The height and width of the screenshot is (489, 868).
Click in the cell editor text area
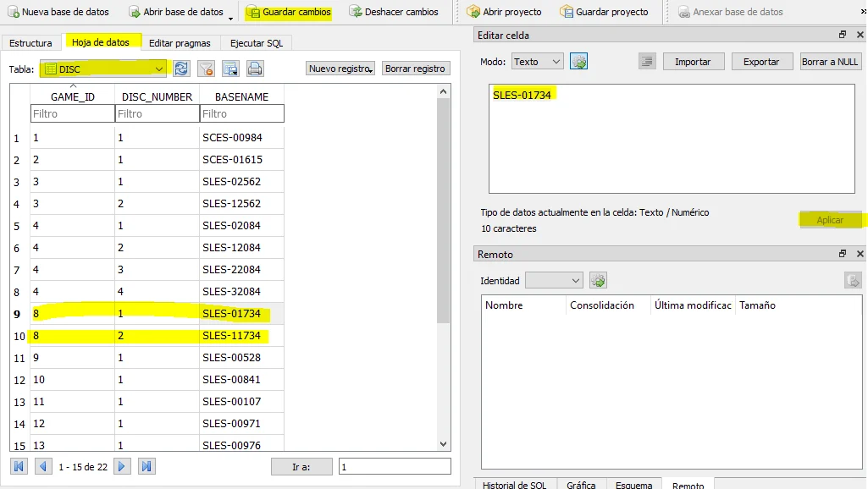pyautogui.click(x=672, y=138)
